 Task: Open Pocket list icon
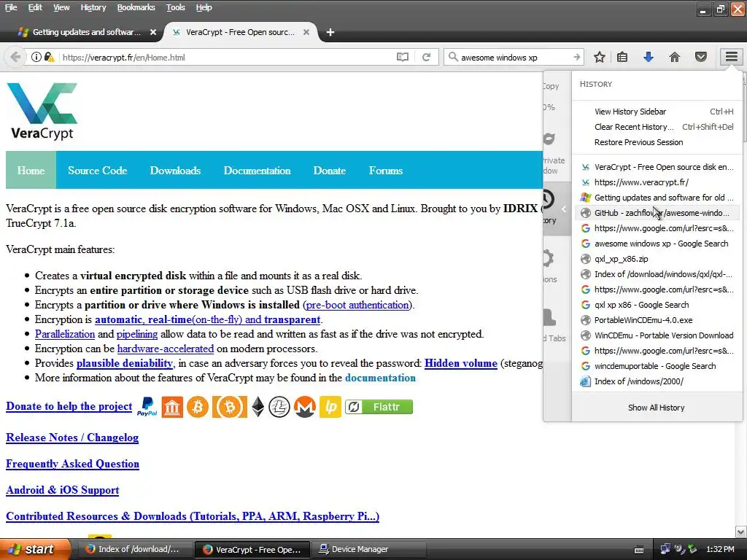click(x=701, y=57)
